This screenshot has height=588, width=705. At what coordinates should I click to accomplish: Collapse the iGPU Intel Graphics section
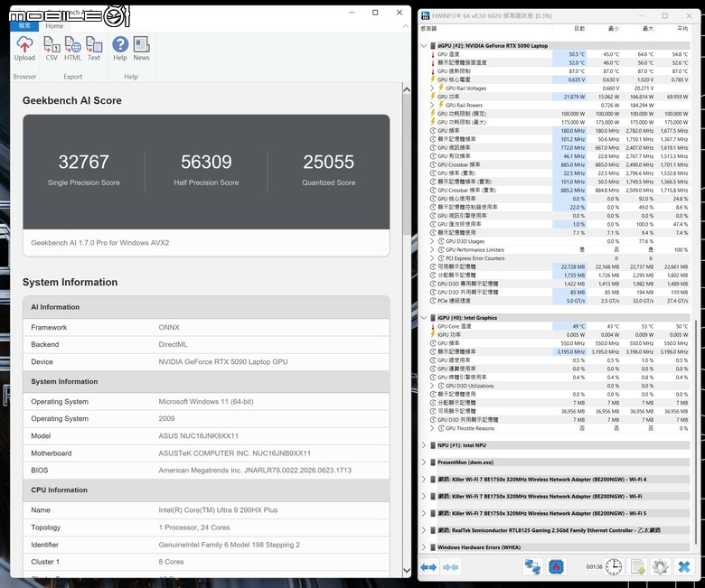pyautogui.click(x=424, y=318)
